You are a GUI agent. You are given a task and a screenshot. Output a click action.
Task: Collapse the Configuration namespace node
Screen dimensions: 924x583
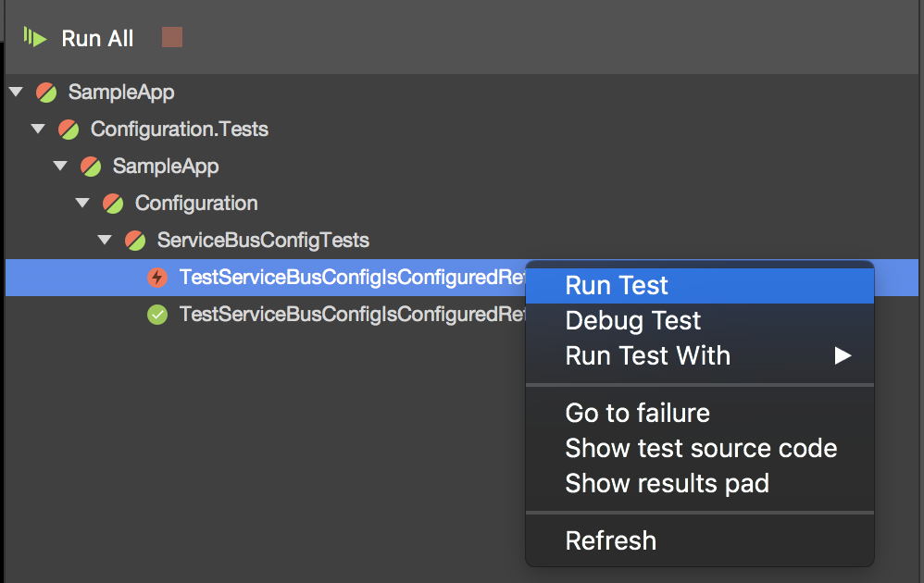[81, 203]
